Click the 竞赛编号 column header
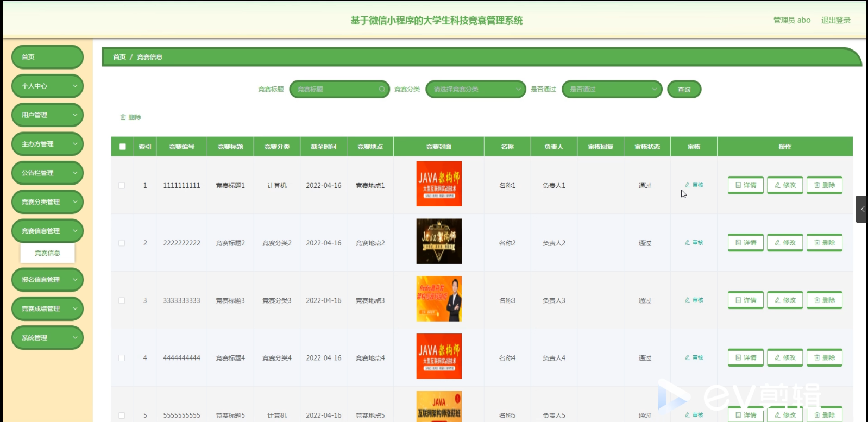868x422 pixels. (x=181, y=147)
